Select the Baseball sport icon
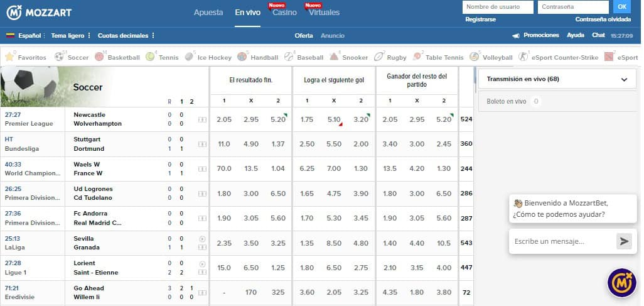644x306 pixels. [x=289, y=57]
